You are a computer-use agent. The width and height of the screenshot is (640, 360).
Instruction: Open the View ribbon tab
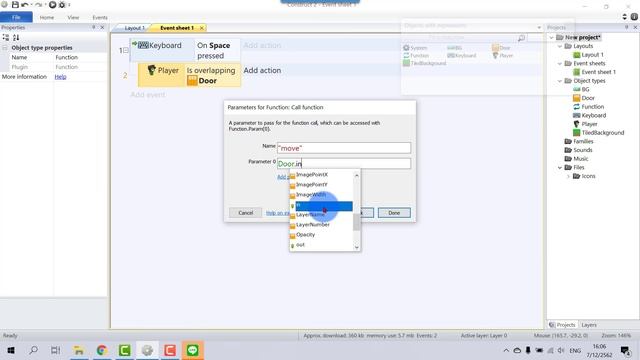(73, 18)
